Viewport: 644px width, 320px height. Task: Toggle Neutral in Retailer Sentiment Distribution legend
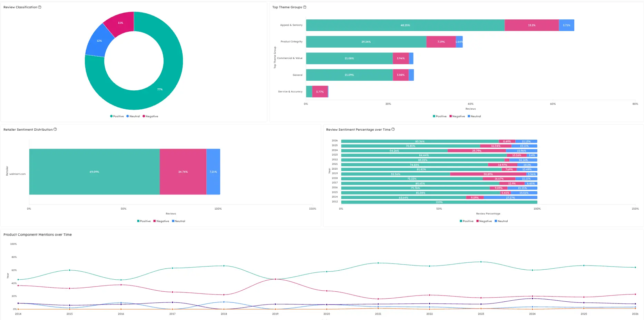(x=178, y=221)
